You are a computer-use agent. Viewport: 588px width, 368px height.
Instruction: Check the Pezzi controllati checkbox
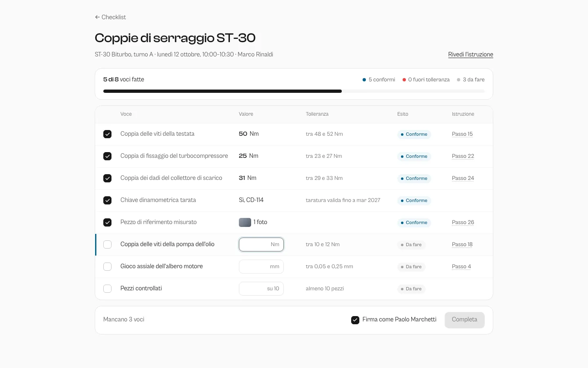107,289
